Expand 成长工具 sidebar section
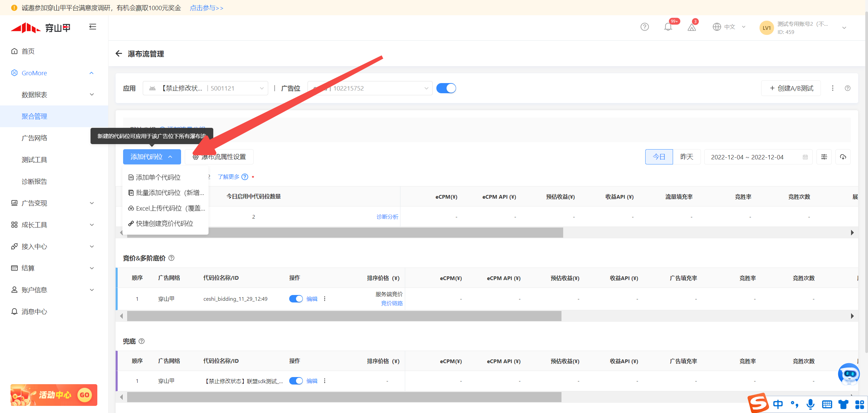Image resolution: width=868 pixels, height=413 pixels. tap(92, 225)
